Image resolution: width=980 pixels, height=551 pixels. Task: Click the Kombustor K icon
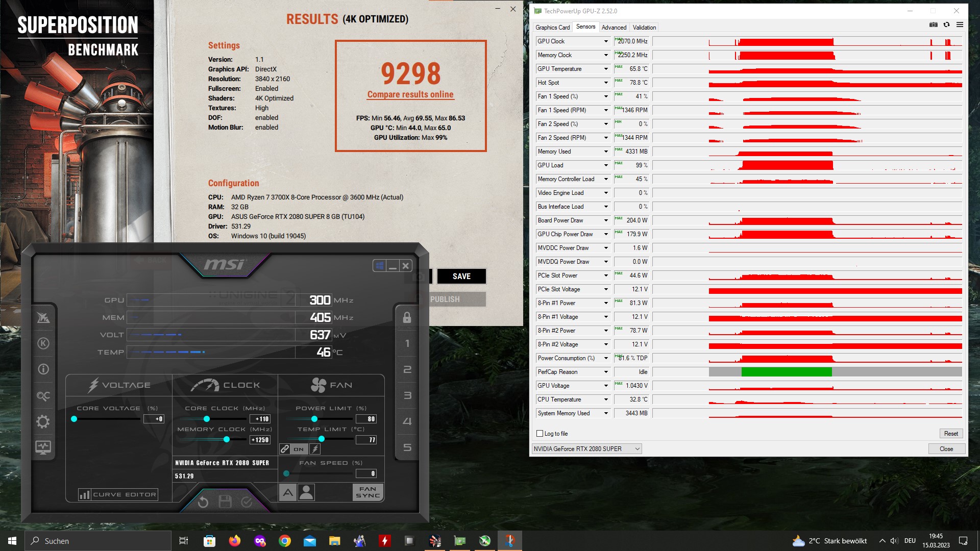(x=43, y=343)
